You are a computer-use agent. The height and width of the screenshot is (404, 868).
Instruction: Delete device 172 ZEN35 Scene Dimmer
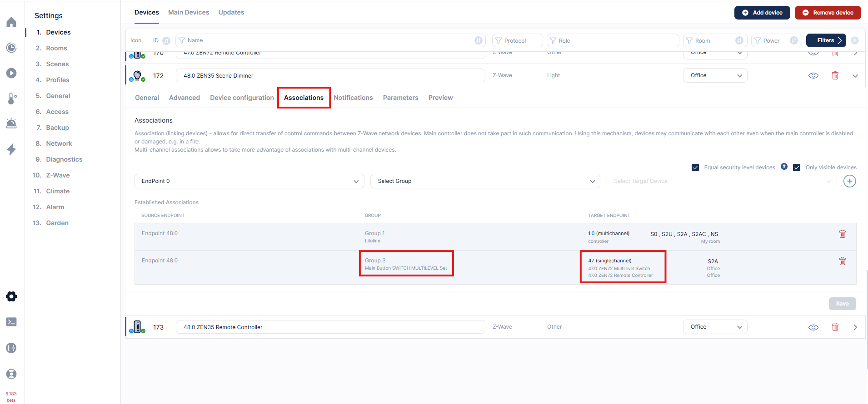coord(835,75)
